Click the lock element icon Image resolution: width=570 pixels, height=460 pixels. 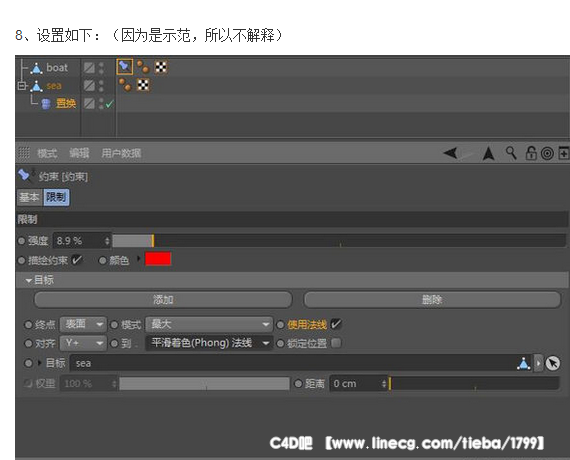pyautogui.click(x=531, y=153)
